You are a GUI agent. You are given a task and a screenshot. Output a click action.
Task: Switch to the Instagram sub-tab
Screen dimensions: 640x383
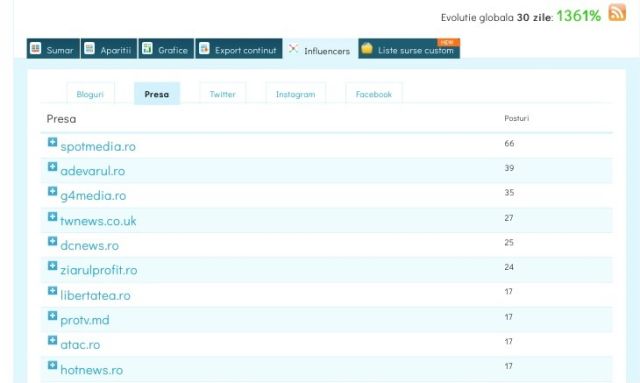tap(296, 94)
